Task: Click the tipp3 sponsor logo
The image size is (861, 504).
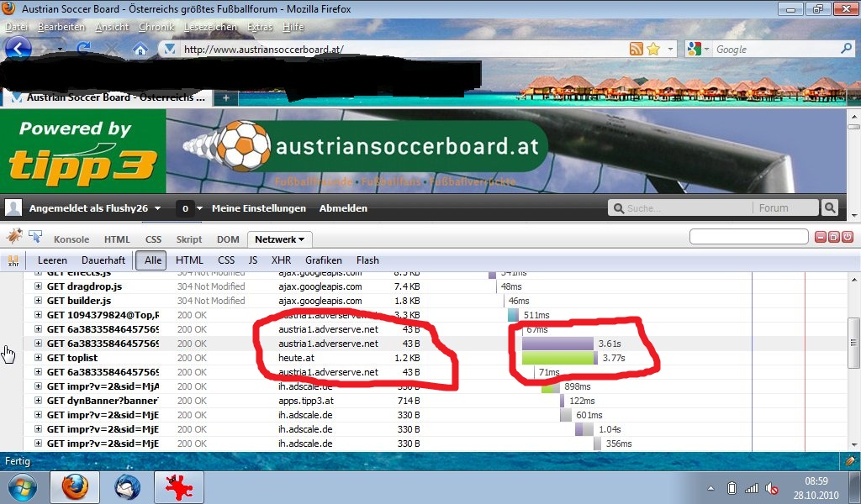Action: pyautogui.click(x=83, y=151)
